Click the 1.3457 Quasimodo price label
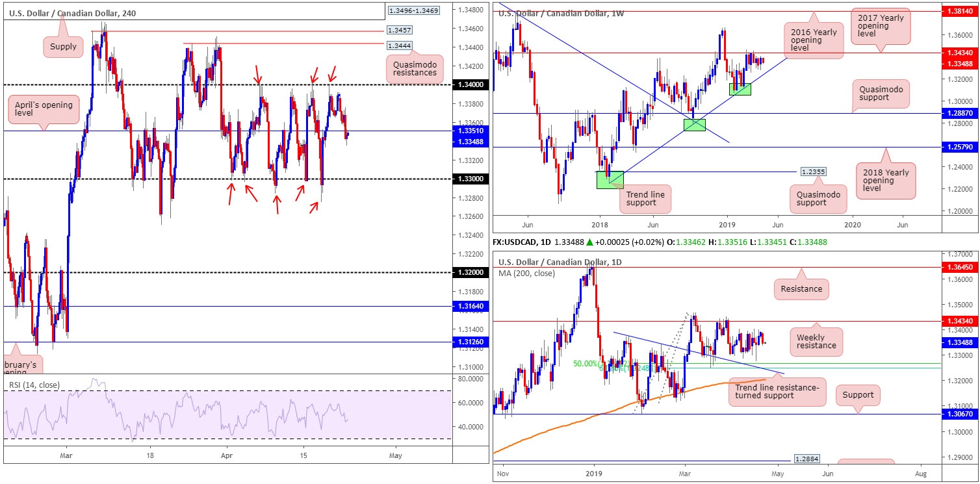 coord(398,30)
